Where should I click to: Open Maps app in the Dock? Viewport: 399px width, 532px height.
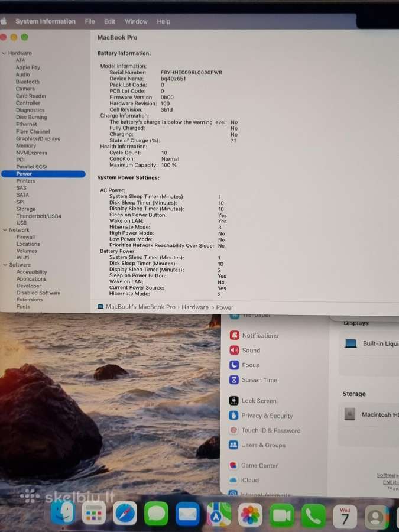[219, 514]
